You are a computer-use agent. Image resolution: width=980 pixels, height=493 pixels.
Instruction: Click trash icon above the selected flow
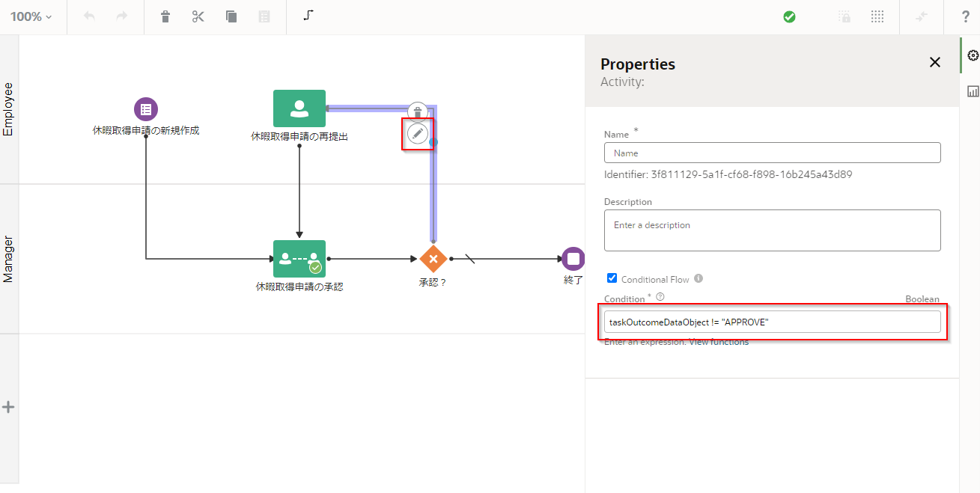[x=418, y=112]
